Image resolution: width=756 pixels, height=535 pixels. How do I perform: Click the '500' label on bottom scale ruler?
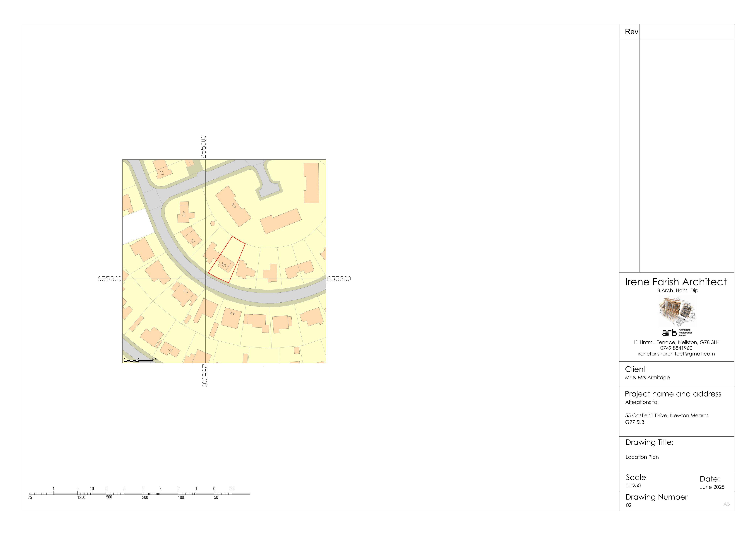point(109,497)
